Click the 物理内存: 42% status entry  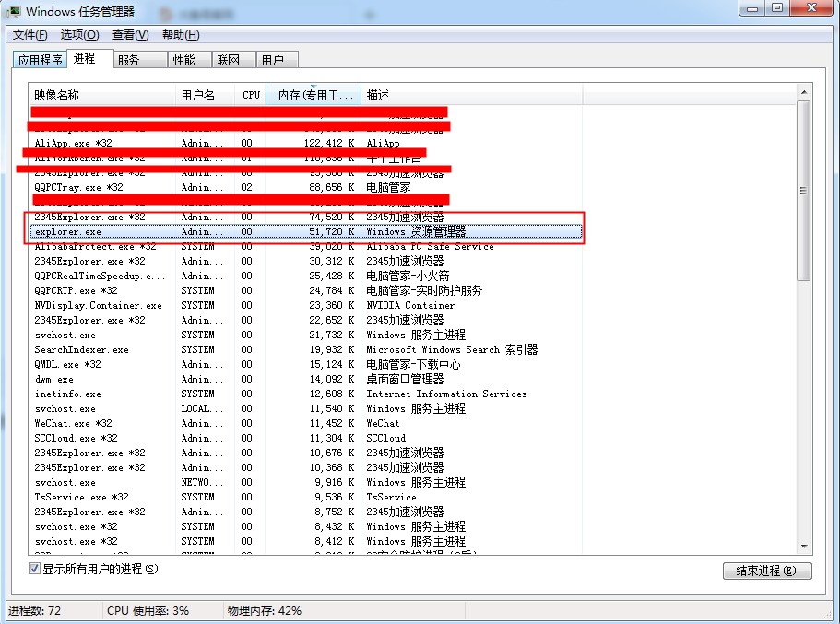(x=264, y=610)
